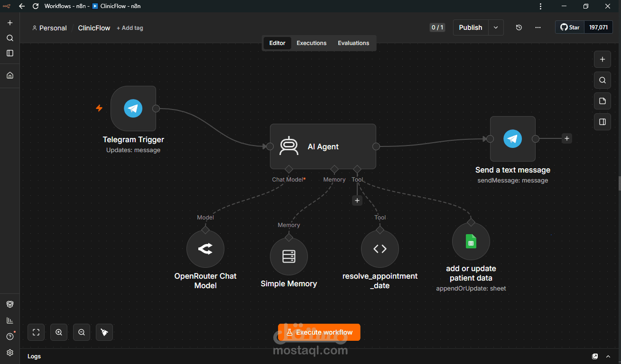
Task: Select the Send a text message node
Action: 512,139
